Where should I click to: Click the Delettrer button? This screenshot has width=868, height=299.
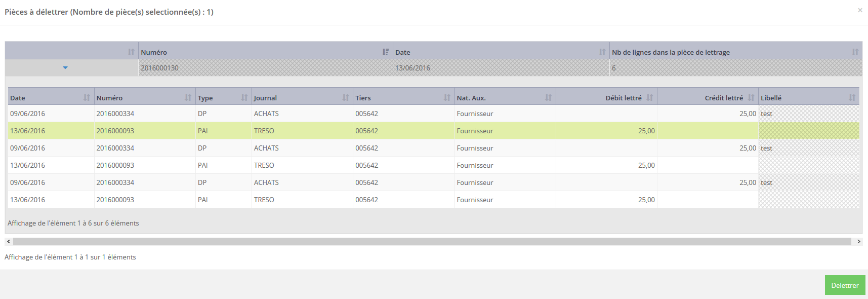click(845, 285)
